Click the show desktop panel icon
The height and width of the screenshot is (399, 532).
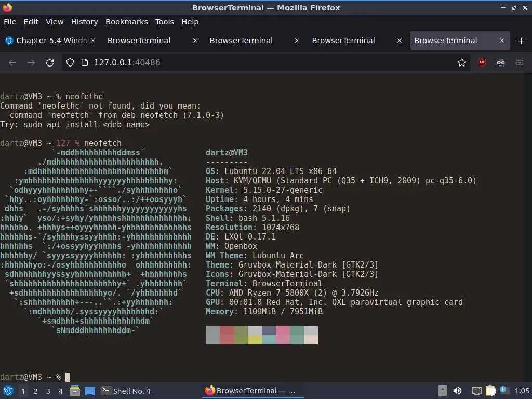coord(90,391)
